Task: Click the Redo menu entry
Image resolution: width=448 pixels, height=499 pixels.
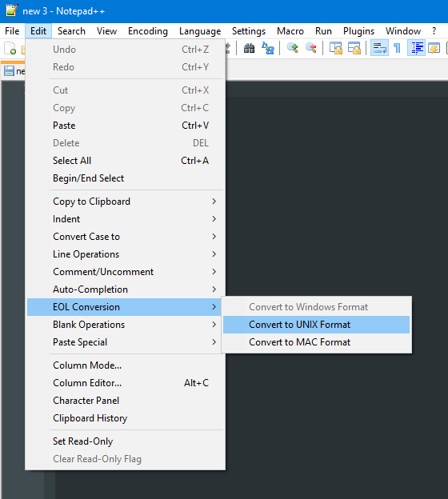Action: point(124,67)
